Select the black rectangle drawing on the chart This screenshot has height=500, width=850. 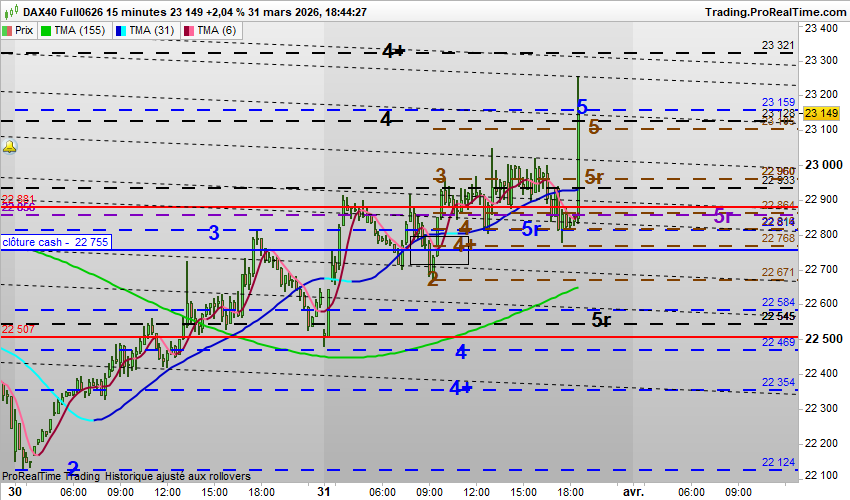pyautogui.click(x=439, y=250)
